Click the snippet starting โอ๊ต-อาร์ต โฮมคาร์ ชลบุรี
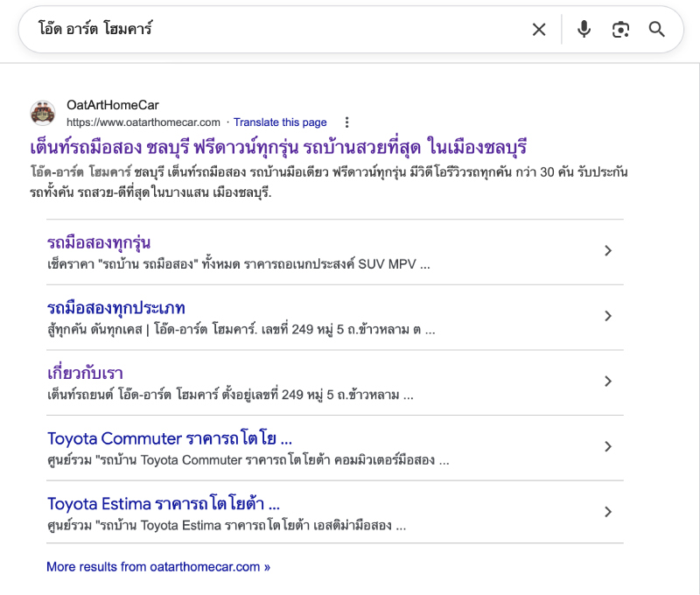700x595 pixels. [329, 182]
